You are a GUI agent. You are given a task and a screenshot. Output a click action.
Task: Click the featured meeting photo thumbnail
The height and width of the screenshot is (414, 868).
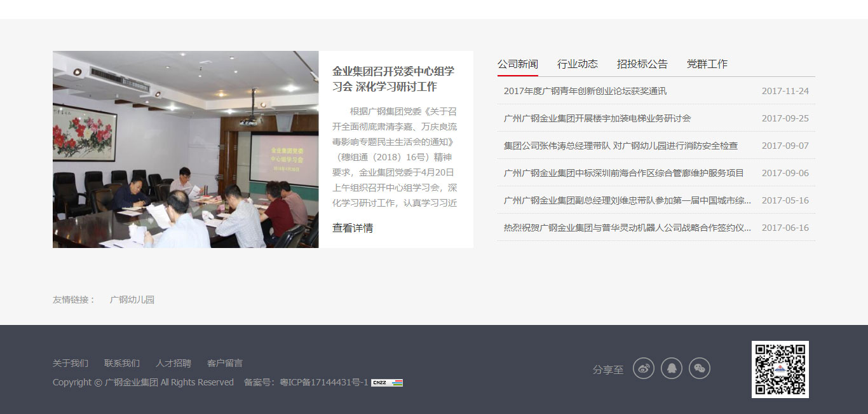click(185, 149)
